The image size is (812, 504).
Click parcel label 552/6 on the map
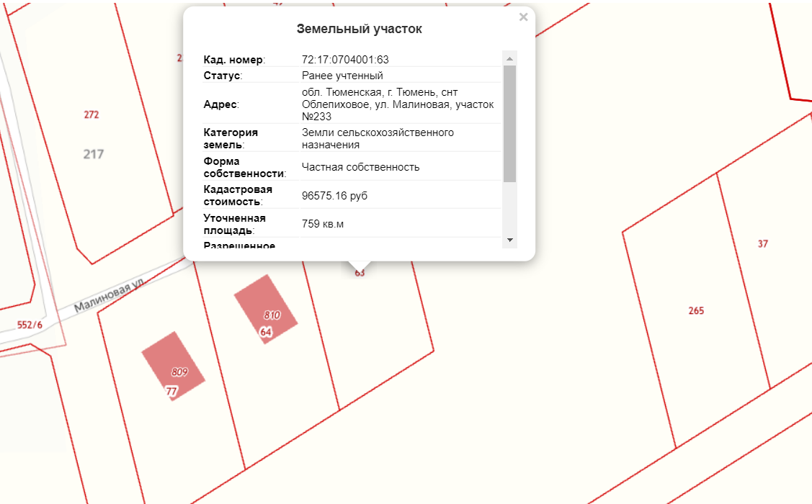click(30, 325)
